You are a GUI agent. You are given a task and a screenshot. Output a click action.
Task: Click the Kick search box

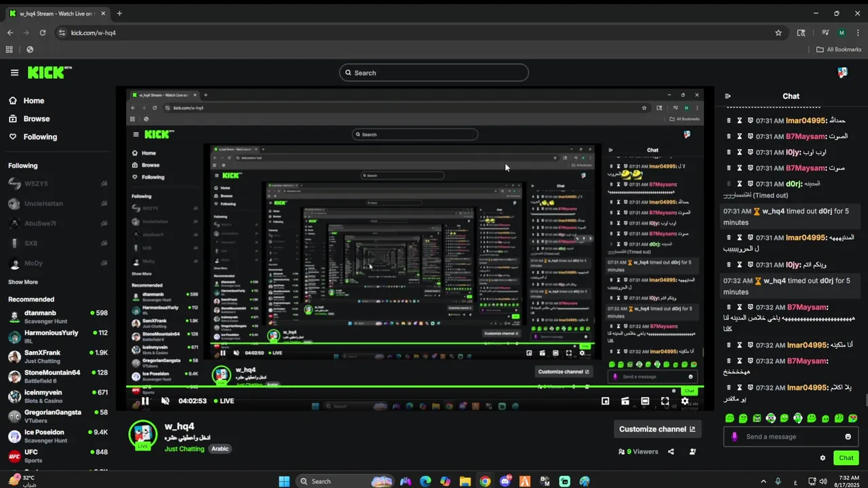434,73
